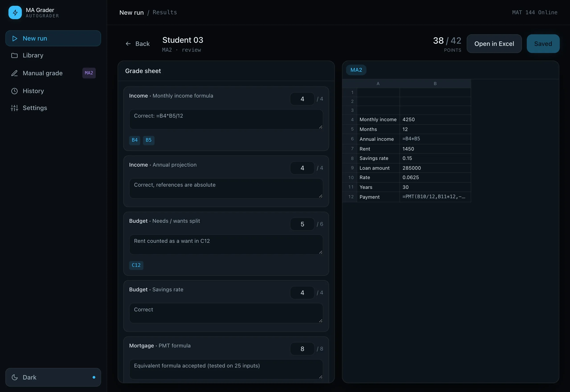
Task: Click the History clock icon
Action: click(14, 91)
